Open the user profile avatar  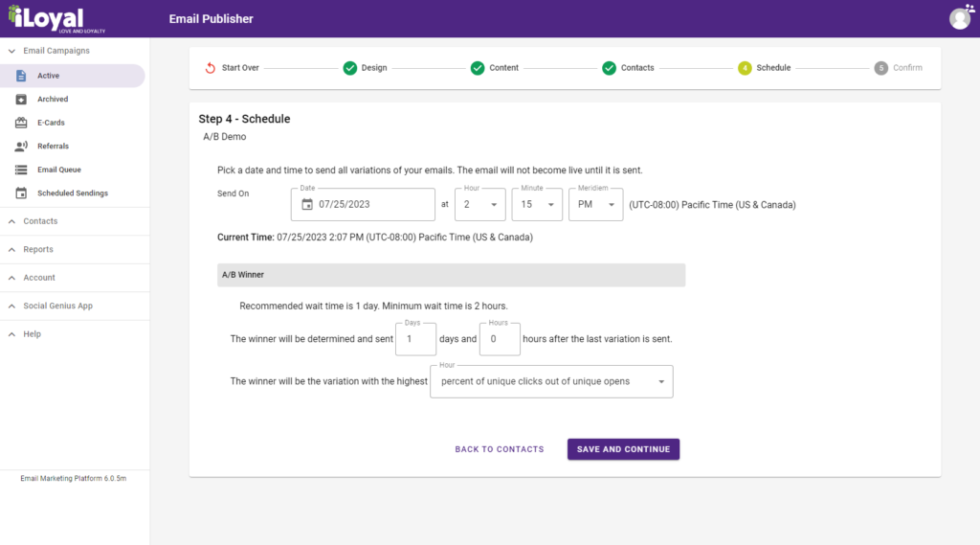960,18
